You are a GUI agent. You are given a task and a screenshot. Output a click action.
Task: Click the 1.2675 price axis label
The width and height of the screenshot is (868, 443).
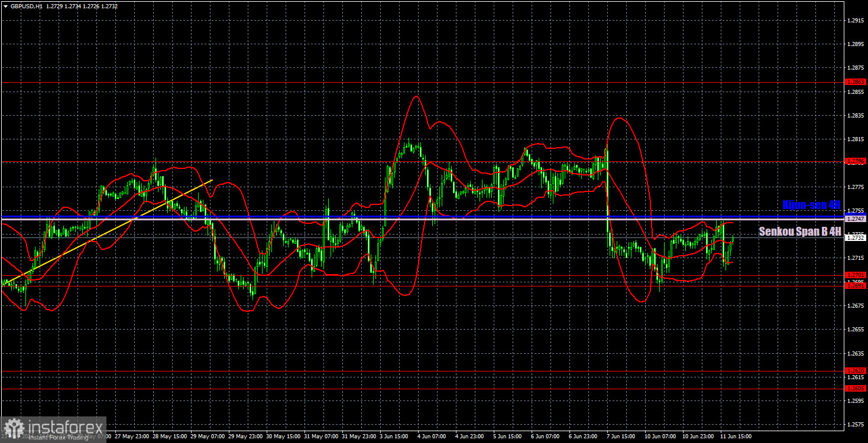pyautogui.click(x=856, y=305)
